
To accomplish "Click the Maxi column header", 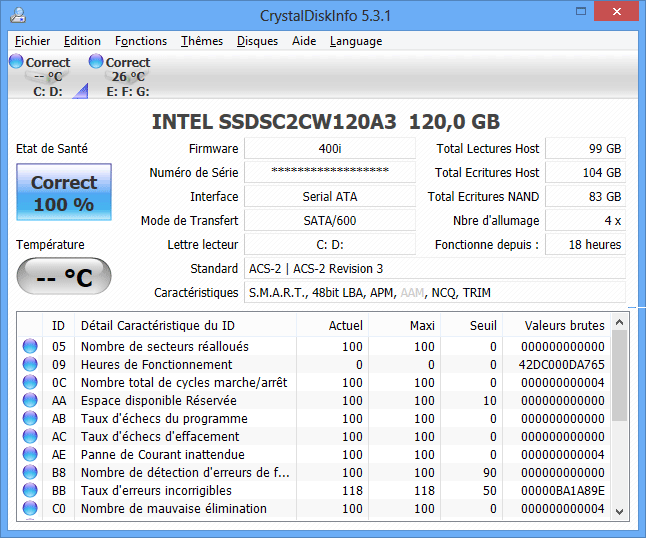I will [x=404, y=325].
